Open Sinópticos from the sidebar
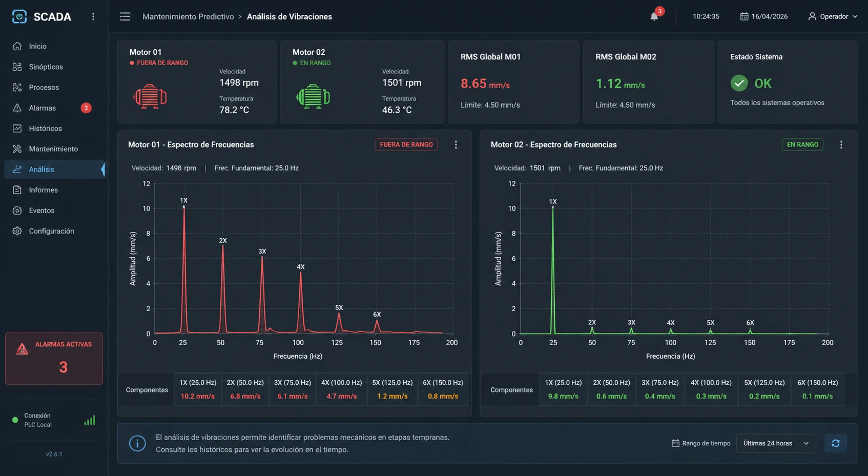 (54, 67)
